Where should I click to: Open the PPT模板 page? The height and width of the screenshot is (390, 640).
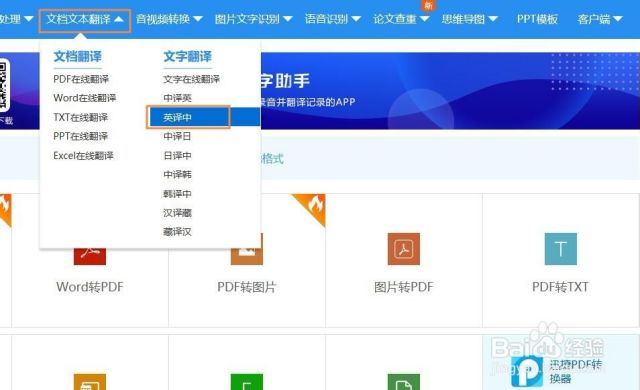(537, 19)
